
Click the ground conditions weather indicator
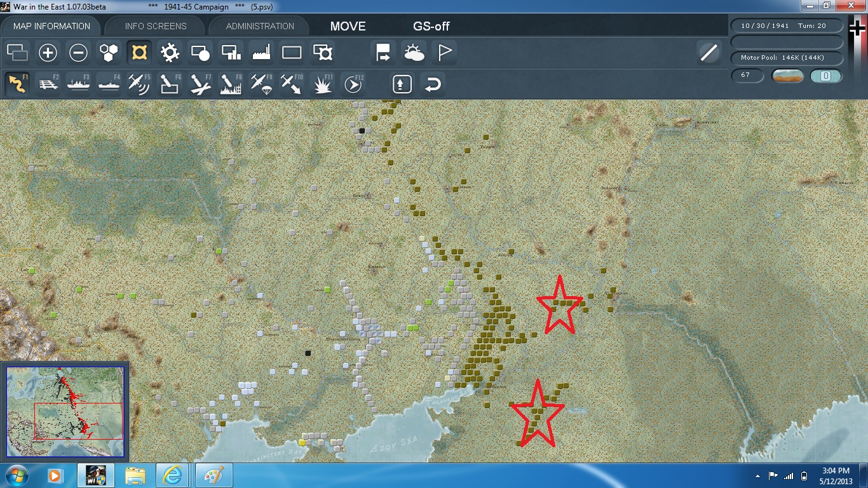point(787,76)
